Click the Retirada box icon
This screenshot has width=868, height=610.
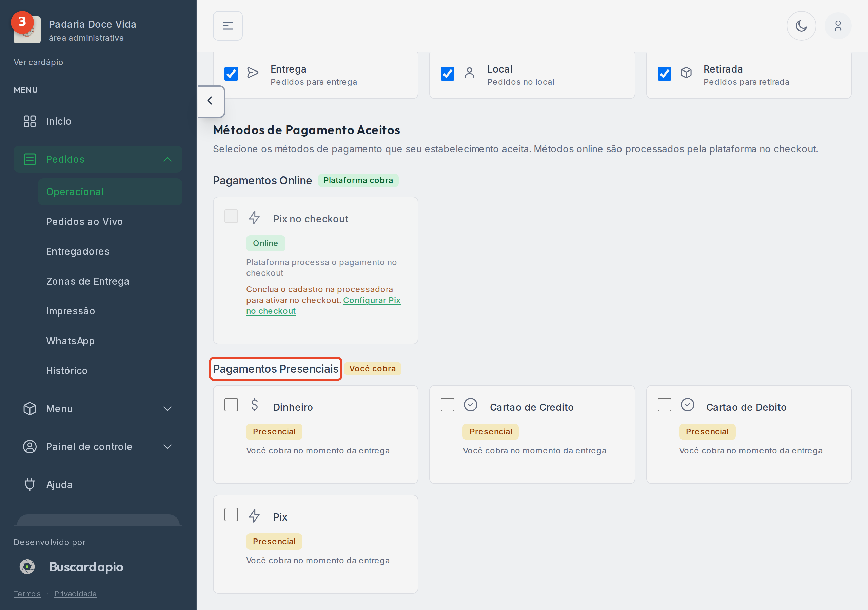686,73
